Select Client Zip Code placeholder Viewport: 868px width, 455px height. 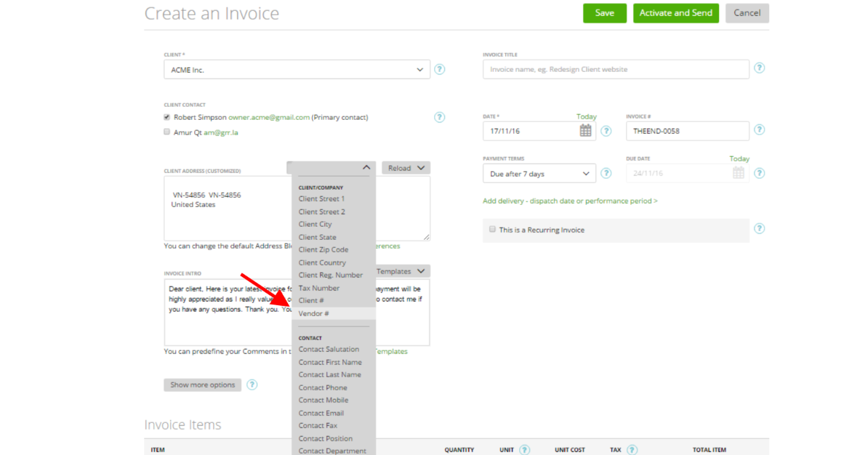324,249
